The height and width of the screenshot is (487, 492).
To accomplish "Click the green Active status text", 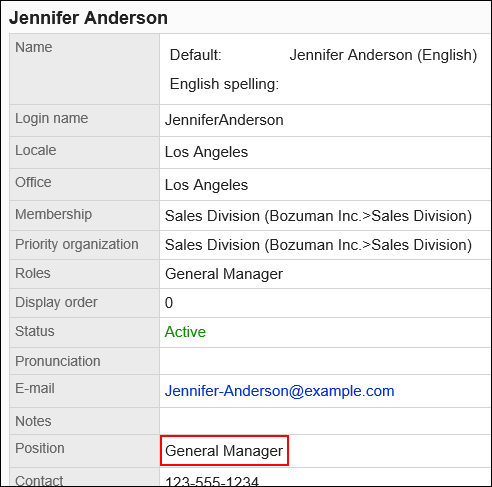I will pyautogui.click(x=185, y=332).
